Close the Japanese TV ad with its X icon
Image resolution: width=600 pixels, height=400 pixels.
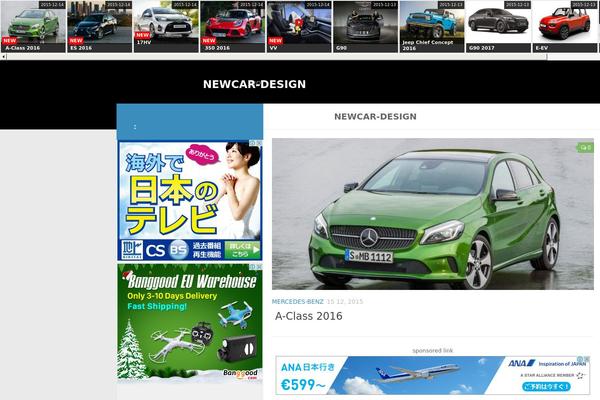(x=259, y=143)
